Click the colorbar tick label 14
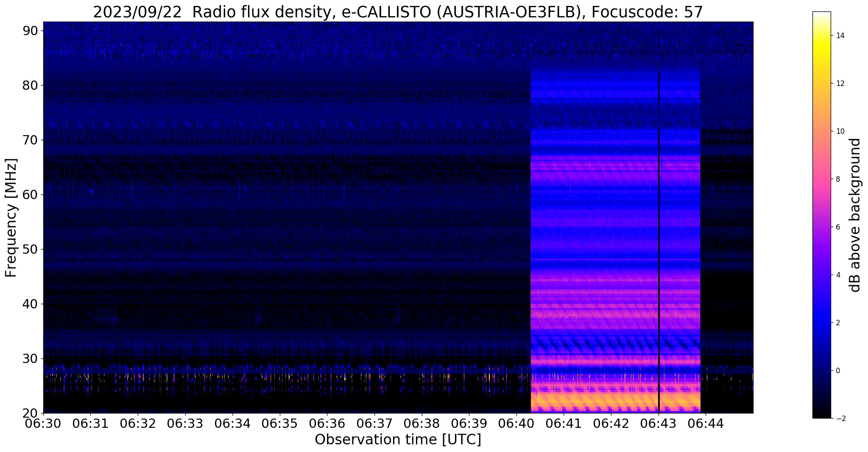The image size is (868, 452). tap(840, 36)
